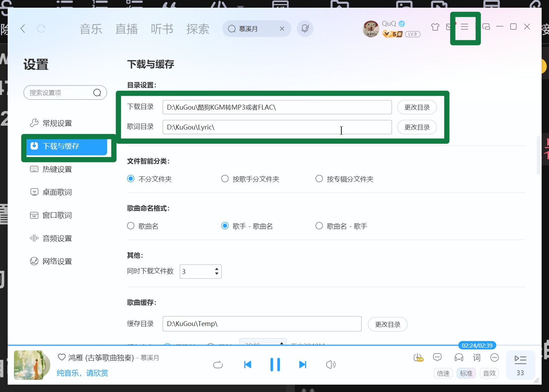The width and height of the screenshot is (549, 392).
Task: Increase 同时下载文件数 with up arrow
Action: click(x=217, y=269)
